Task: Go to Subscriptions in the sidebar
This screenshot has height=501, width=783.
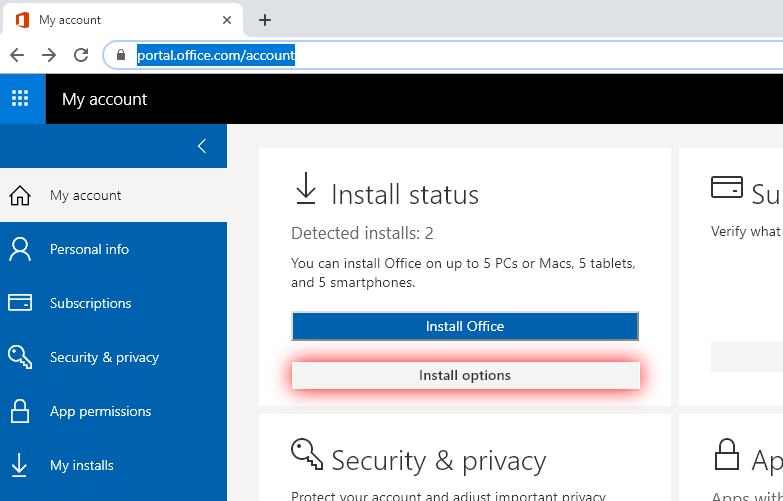Action: (113, 303)
